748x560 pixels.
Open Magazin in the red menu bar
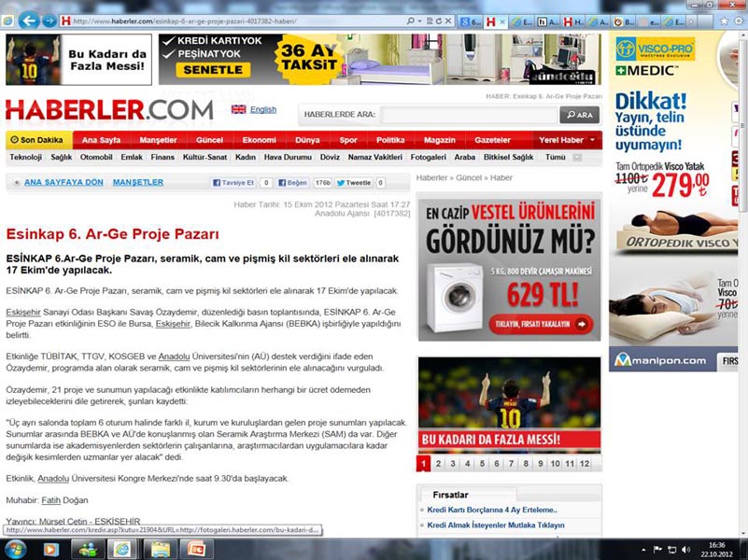pos(439,140)
